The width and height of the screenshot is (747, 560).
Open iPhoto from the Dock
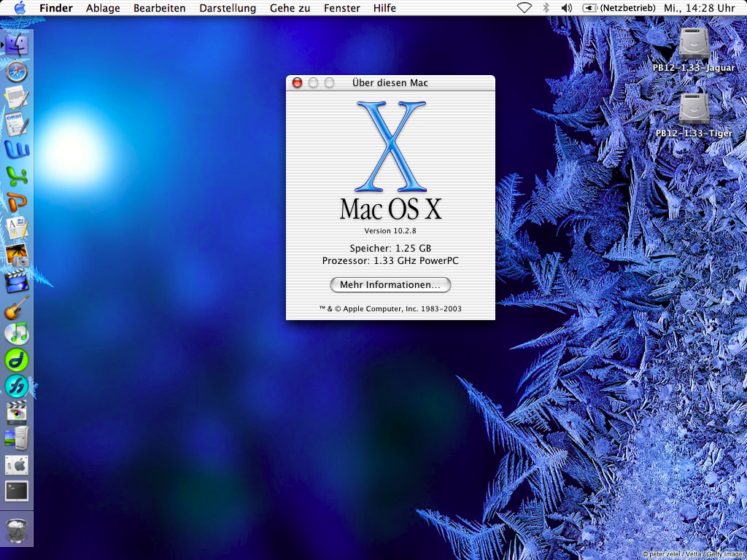coord(17,255)
